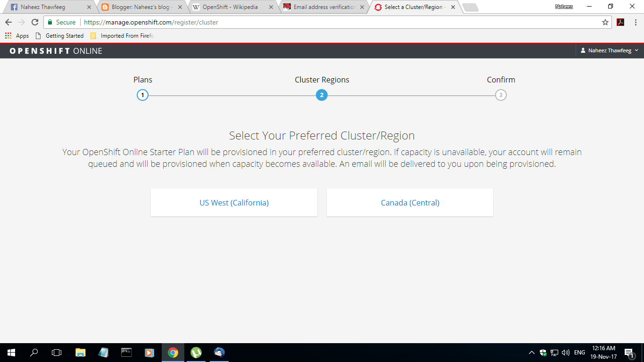Open the uTorrent taskbar icon
This screenshot has height=362, width=644.
pos(196,352)
